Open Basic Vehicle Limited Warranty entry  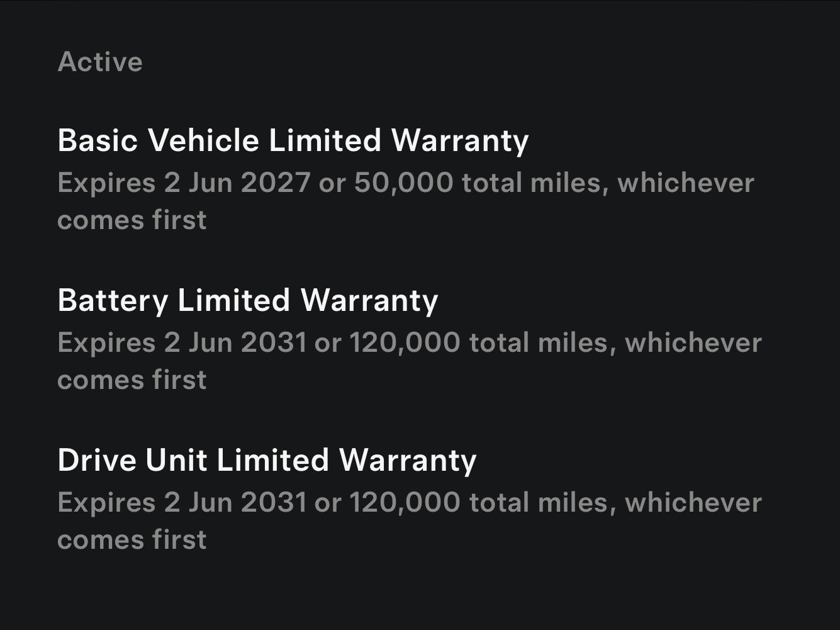[x=293, y=140]
